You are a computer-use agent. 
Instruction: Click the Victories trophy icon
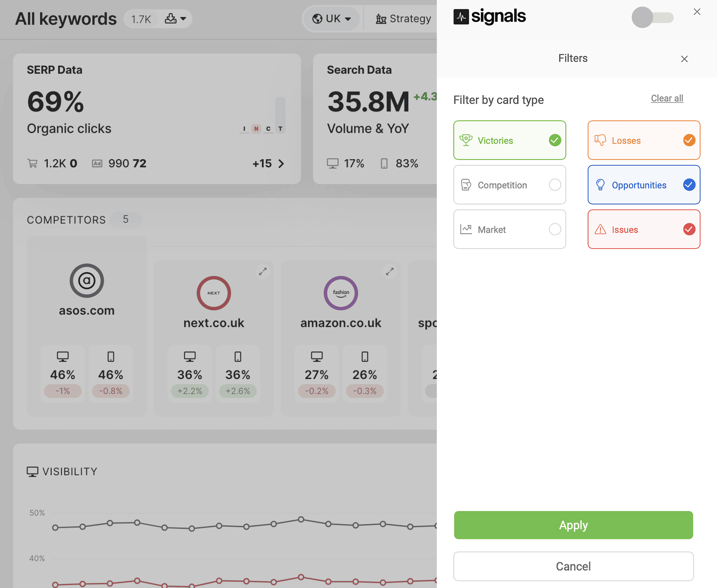pos(466,140)
